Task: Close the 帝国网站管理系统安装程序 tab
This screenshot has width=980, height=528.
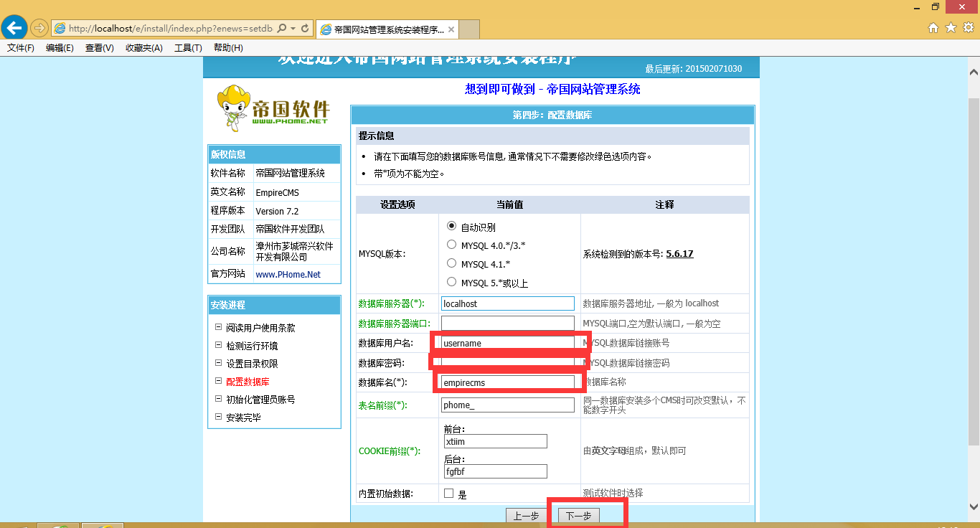Action: point(451,29)
